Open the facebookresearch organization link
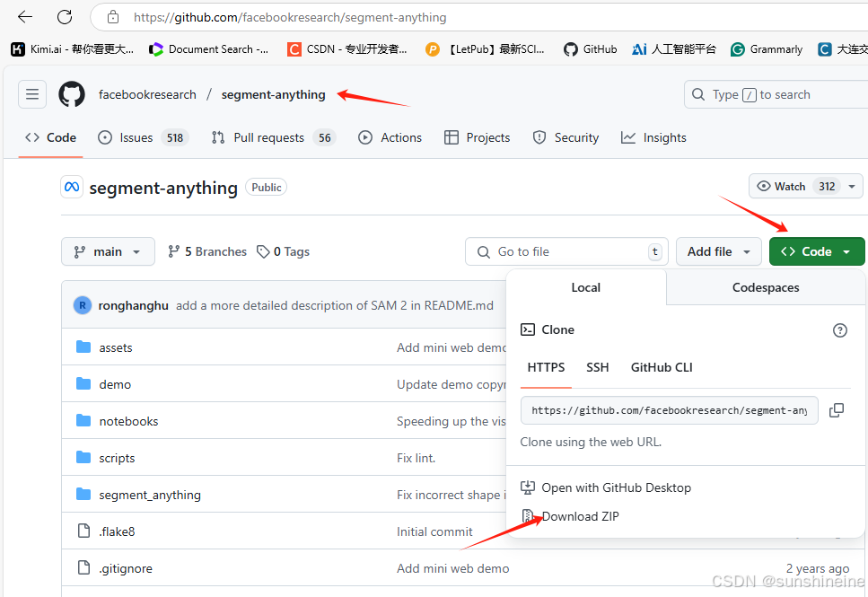This screenshot has width=868, height=597. [x=147, y=94]
